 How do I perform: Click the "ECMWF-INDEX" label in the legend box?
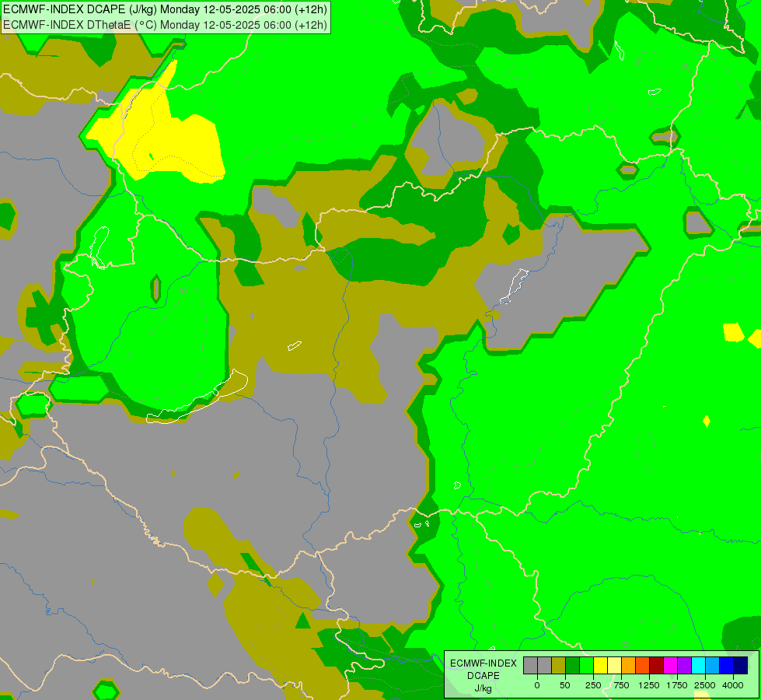(483, 663)
